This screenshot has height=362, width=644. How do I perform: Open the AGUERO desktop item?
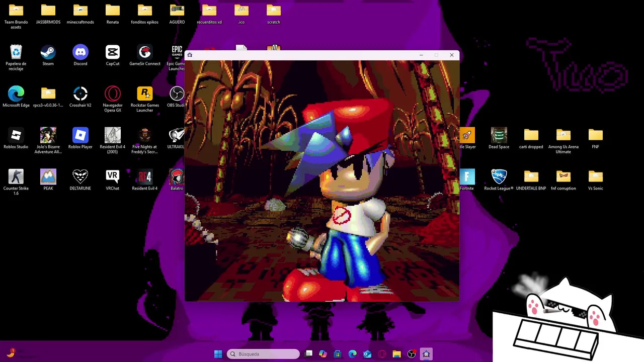[x=177, y=14]
